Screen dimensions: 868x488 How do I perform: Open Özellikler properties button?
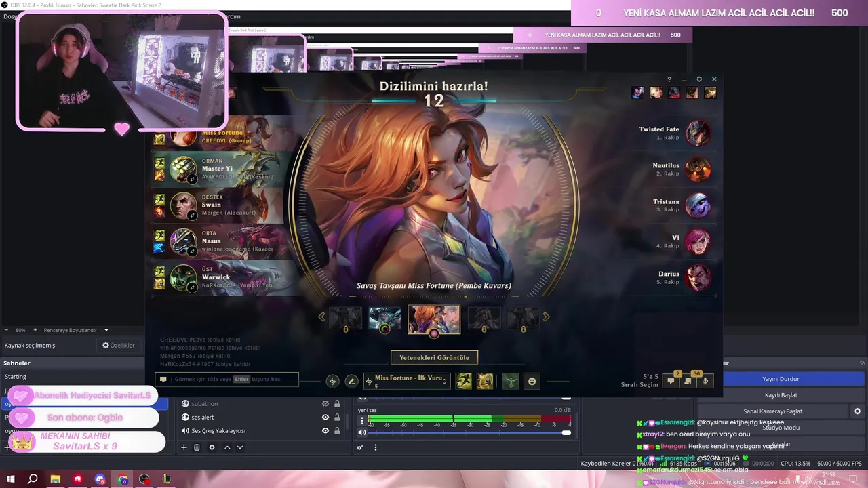point(119,346)
